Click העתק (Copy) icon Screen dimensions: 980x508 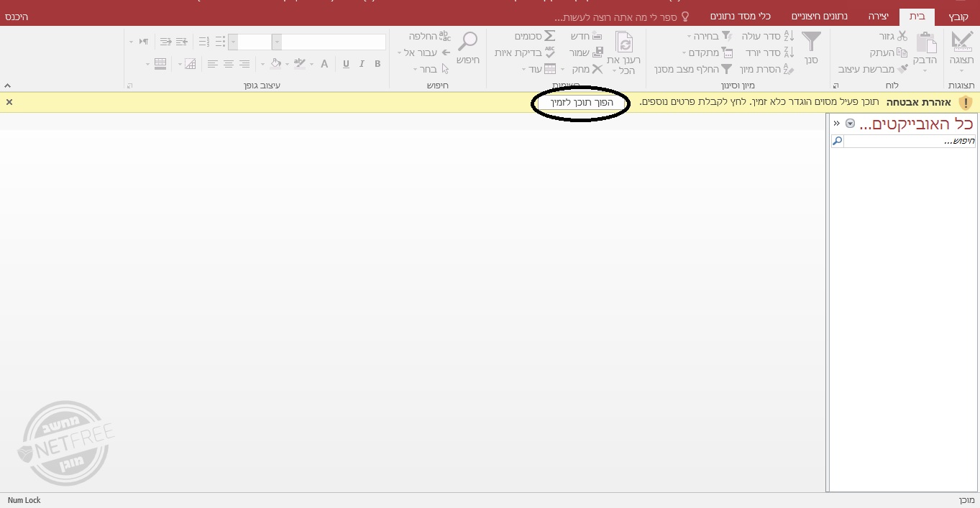click(x=902, y=52)
